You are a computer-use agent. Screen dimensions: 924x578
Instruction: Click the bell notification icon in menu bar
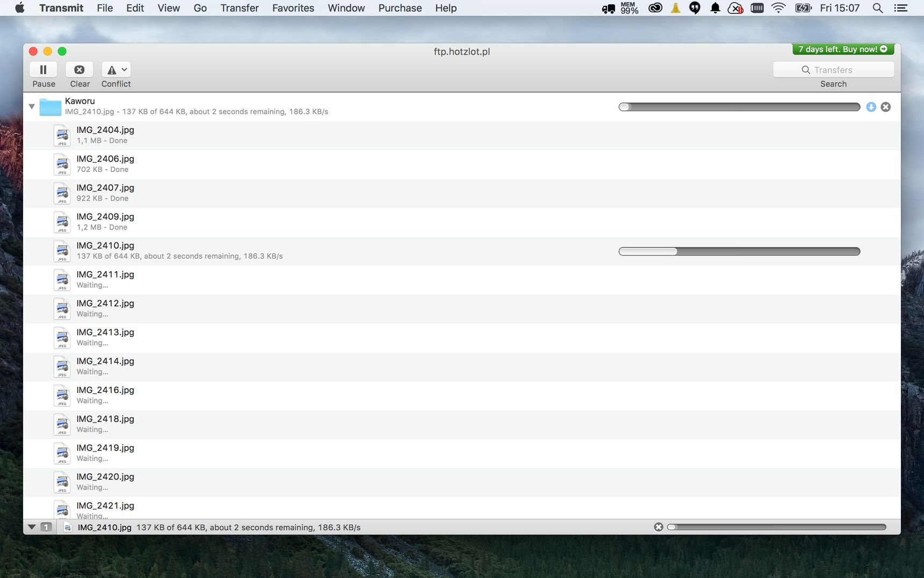pos(715,8)
